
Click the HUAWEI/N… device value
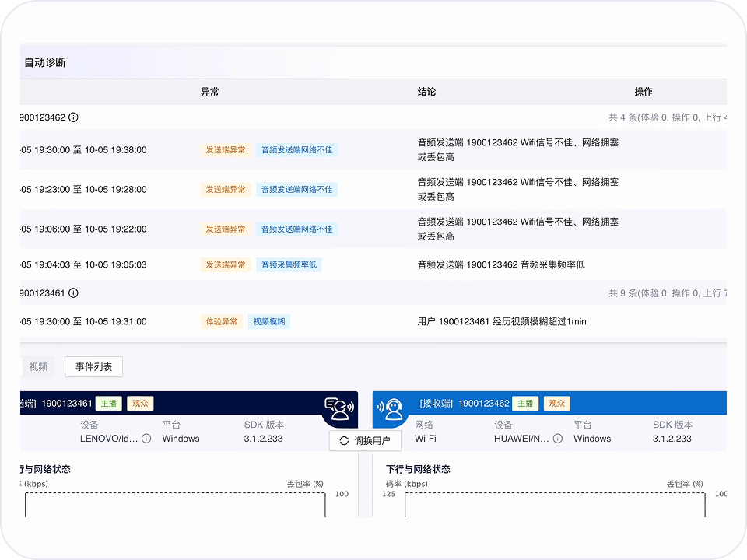[x=521, y=439]
